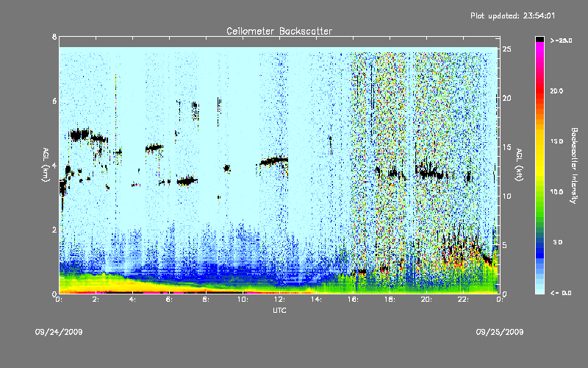Click the ">-25.0" colorbar maximum label
588x368 pixels.
coord(561,40)
